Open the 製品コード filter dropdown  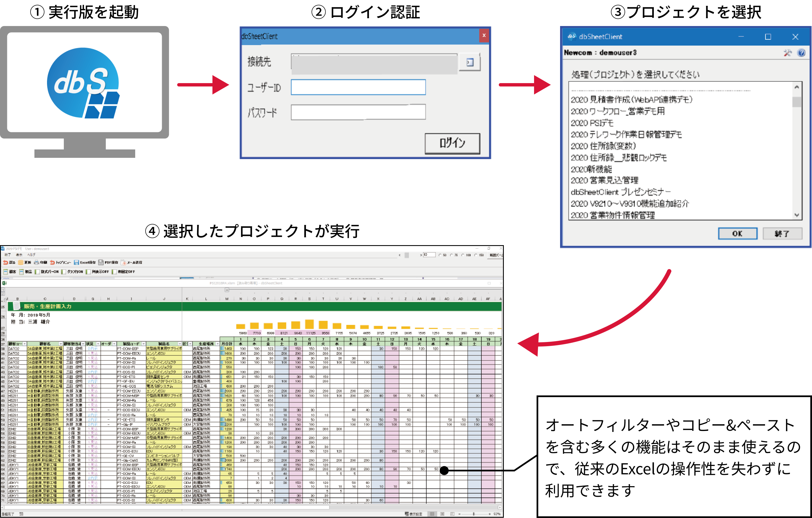pyautogui.click(x=144, y=344)
